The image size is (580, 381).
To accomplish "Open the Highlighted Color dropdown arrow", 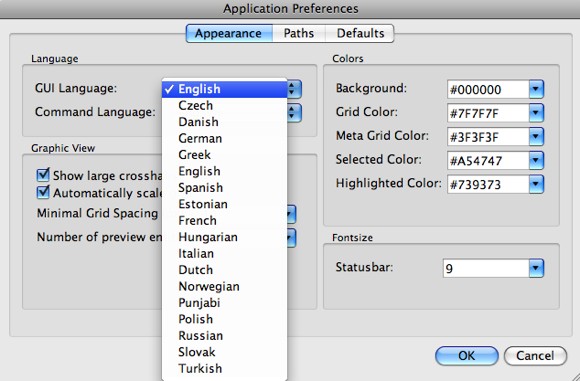I will (x=536, y=184).
